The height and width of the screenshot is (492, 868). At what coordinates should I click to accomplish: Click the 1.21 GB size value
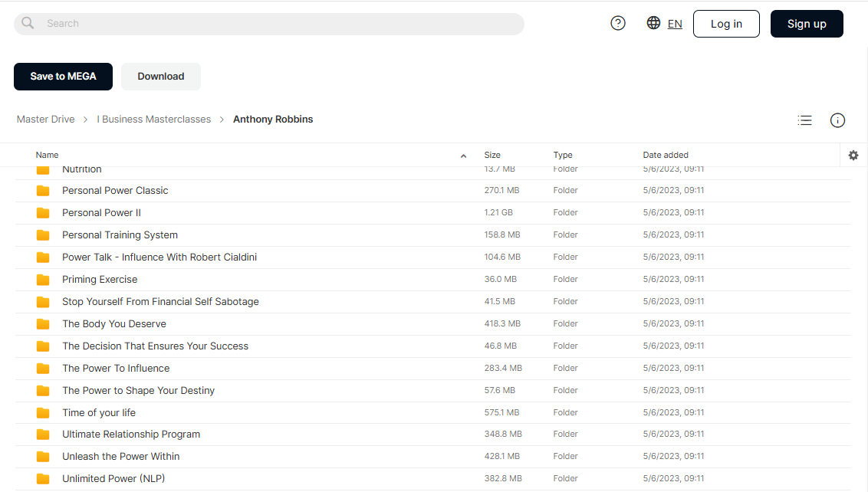(x=498, y=212)
